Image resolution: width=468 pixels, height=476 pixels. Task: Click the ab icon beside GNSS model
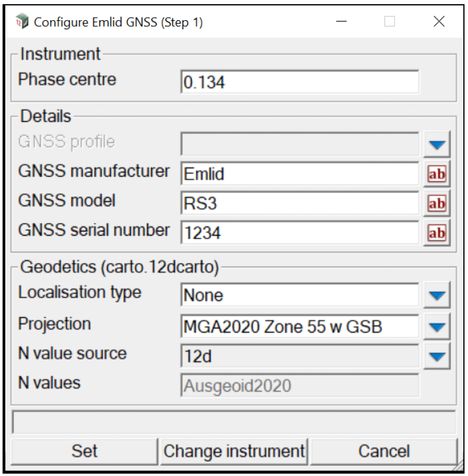(436, 203)
